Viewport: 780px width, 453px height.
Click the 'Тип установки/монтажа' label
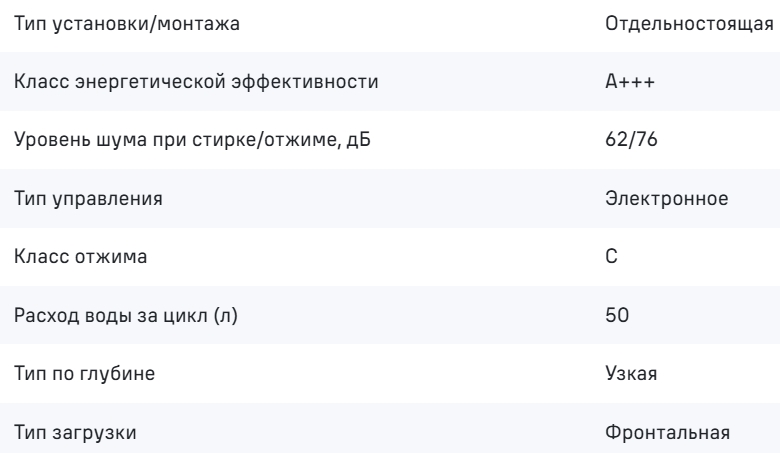(128, 24)
